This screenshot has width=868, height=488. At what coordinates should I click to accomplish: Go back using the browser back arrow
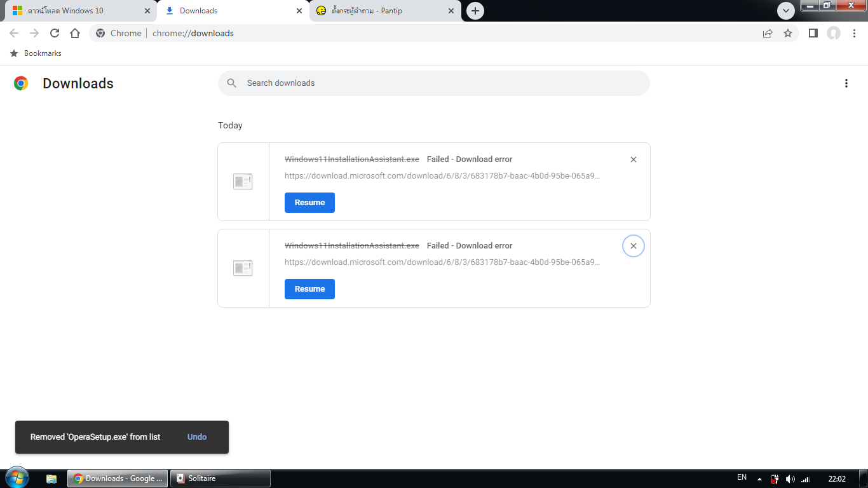tap(14, 33)
